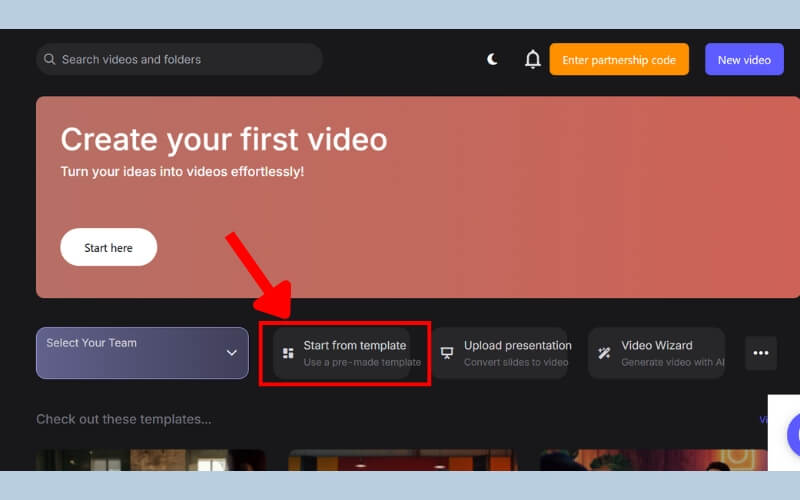Open the middle template thumbnail

[x=402, y=459]
